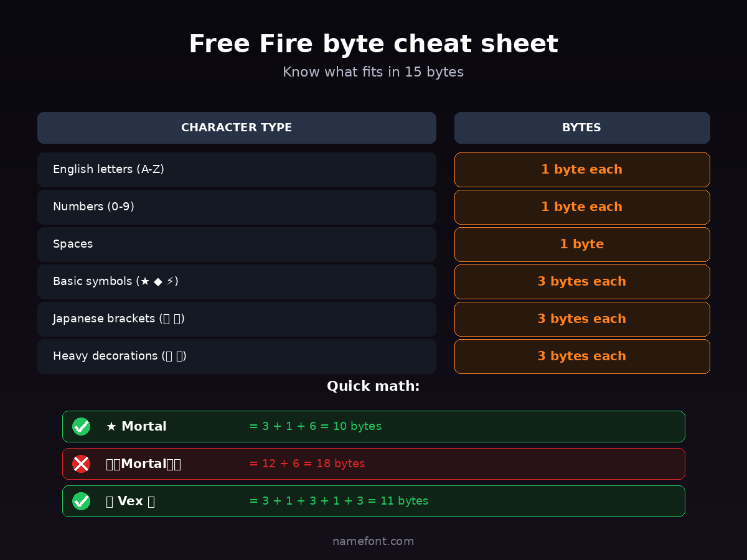This screenshot has width=747, height=560.
Task: Click the '= 11 bytes' calculation text
Action: coord(339,501)
